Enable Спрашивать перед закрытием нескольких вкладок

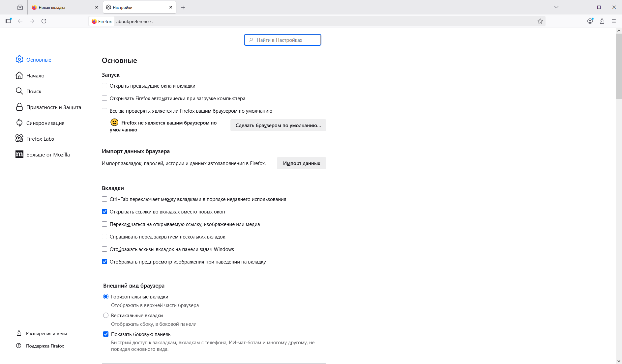click(104, 237)
